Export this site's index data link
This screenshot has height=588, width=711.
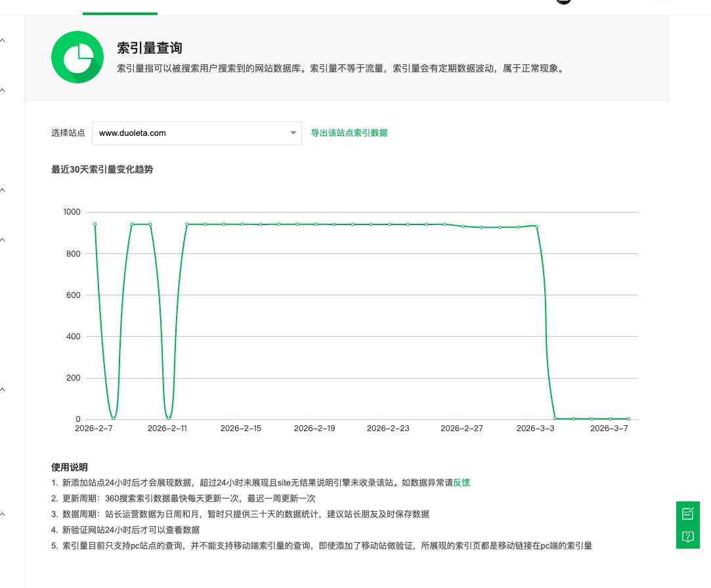(x=349, y=133)
